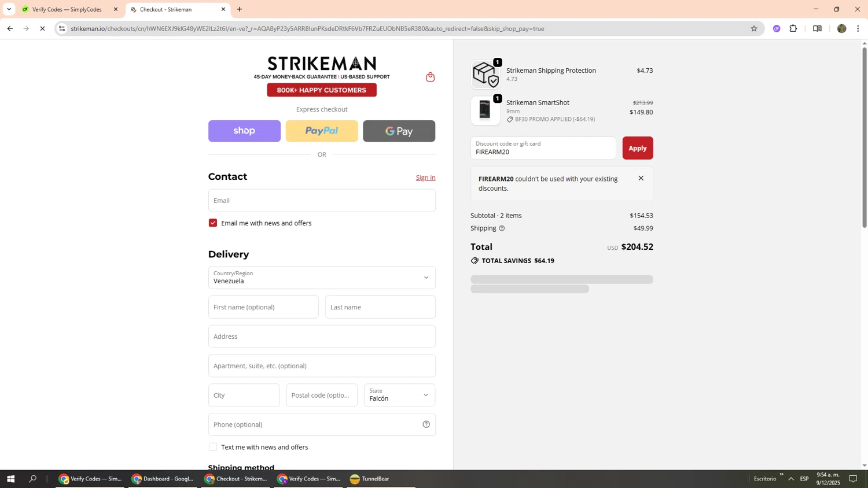Select the Checkout - Strikeman tab
The image size is (868, 488).
178,9
